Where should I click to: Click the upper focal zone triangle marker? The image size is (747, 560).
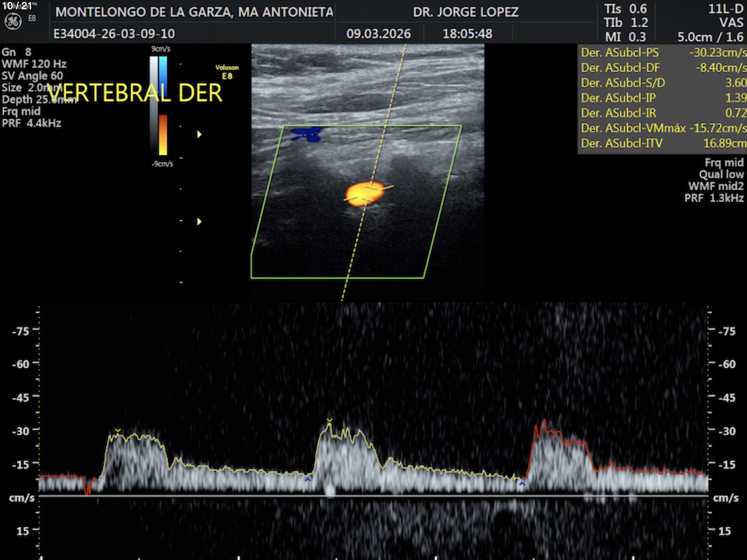(x=199, y=134)
